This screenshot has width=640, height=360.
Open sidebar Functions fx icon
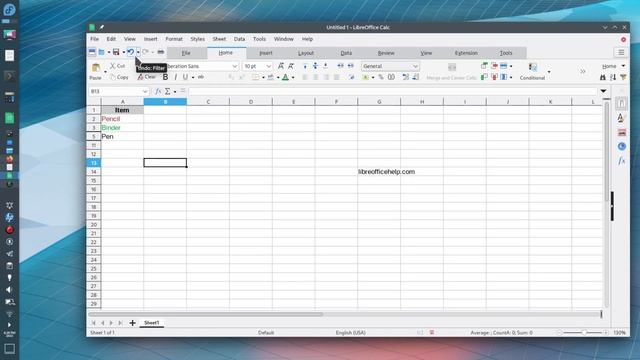(x=621, y=161)
